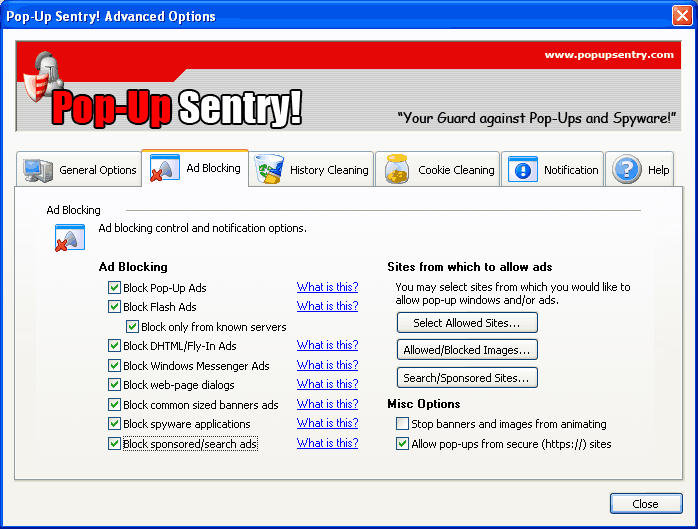
Task: Close the Advanced Options window
Action: [682, 16]
